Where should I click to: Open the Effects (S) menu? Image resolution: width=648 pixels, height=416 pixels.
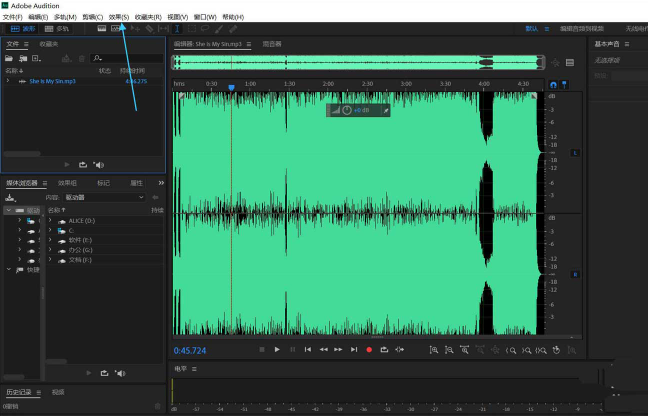119,17
